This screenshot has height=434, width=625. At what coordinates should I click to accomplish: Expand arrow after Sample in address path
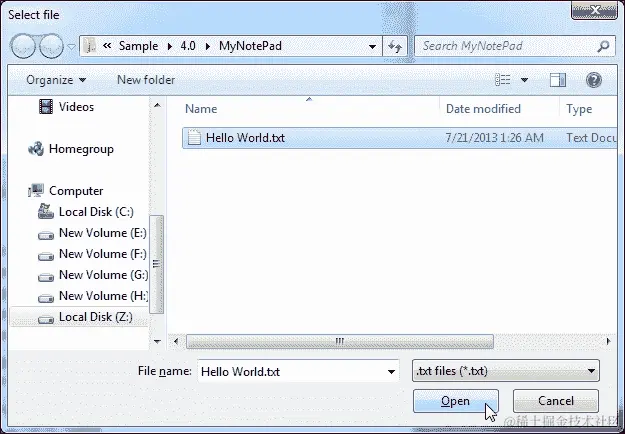(x=170, y=46)
